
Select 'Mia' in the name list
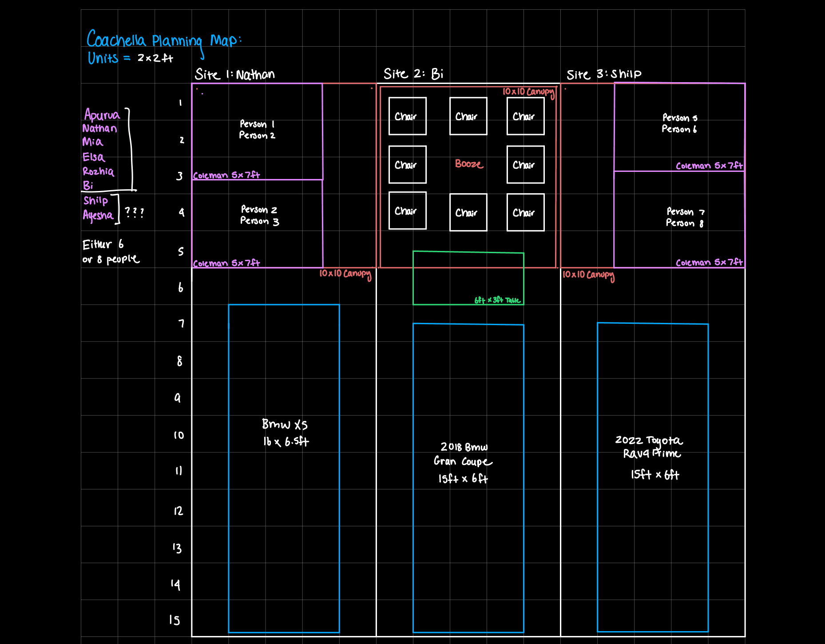(92, 142)
